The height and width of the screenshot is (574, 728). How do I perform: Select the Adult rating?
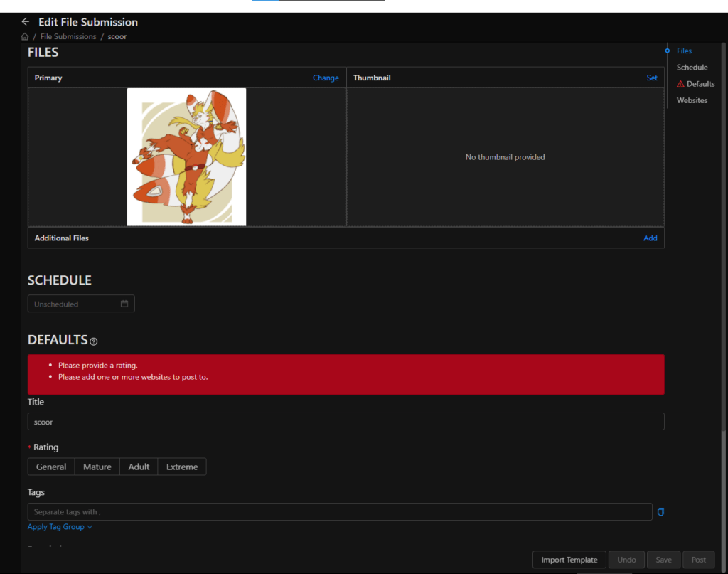tap(139, 467)
